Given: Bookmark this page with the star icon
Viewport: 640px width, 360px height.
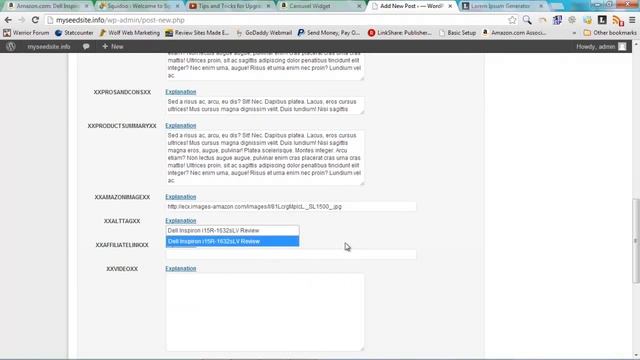Looking at the screenshot, I should pos(512,20).
